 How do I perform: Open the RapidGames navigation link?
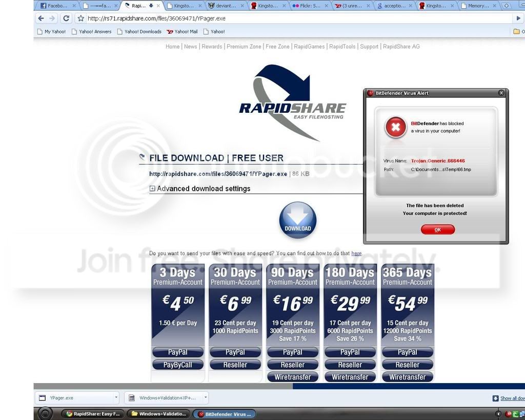309,47
